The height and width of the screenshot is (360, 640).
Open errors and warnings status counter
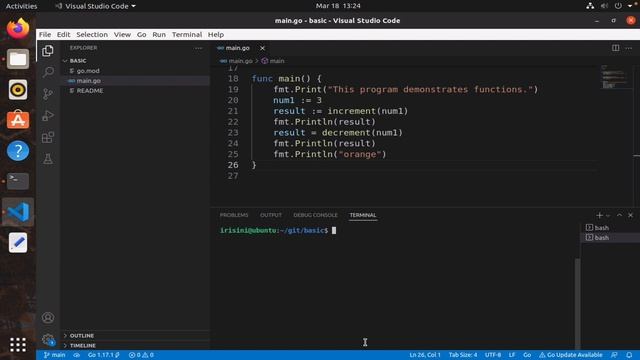141,355
